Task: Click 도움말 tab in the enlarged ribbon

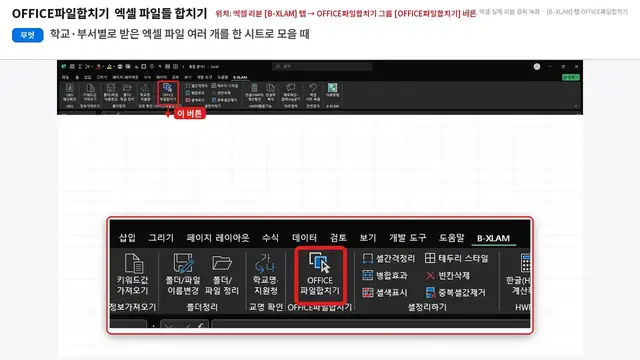Action: click(451, 238)
